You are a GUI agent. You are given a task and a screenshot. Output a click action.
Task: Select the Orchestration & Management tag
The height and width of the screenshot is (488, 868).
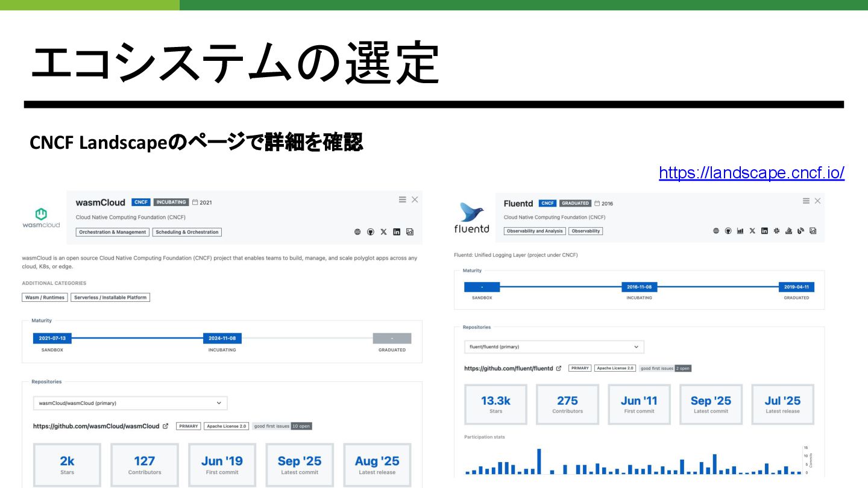point(113,232)
